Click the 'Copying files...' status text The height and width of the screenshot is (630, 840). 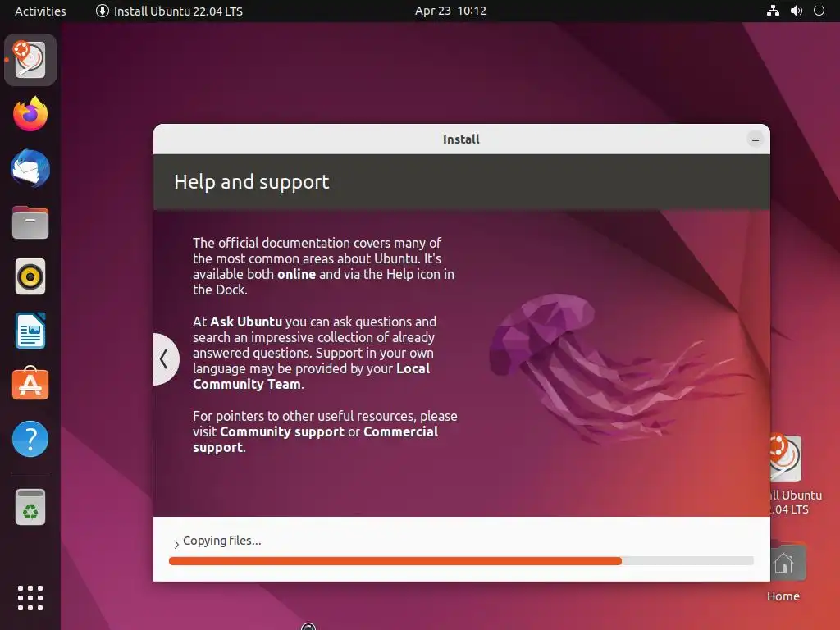222,541
